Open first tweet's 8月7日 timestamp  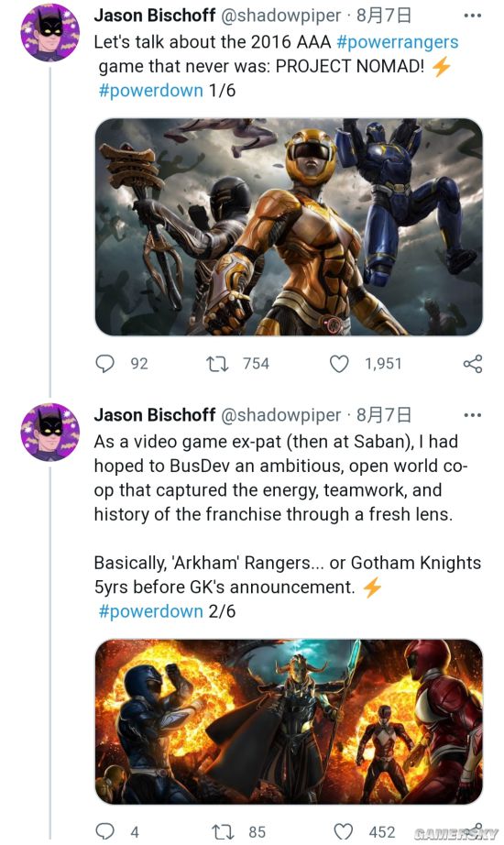pyautogui.click(x=384, y=15)
